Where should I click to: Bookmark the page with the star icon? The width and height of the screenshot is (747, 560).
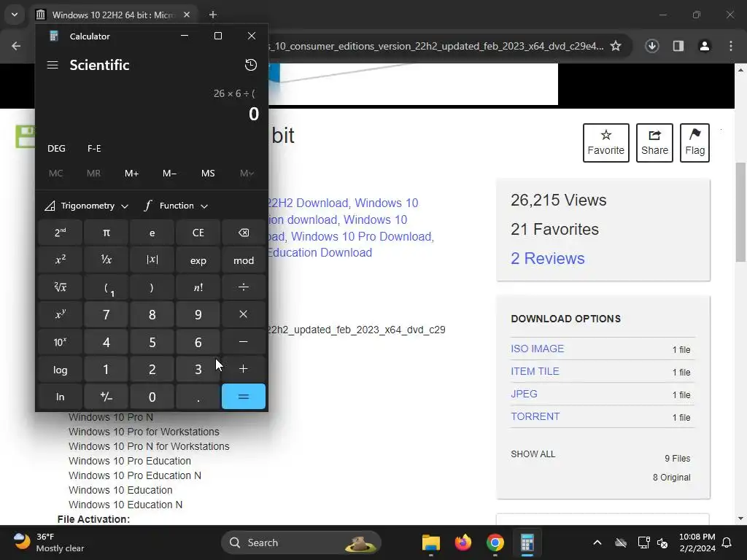616,46
